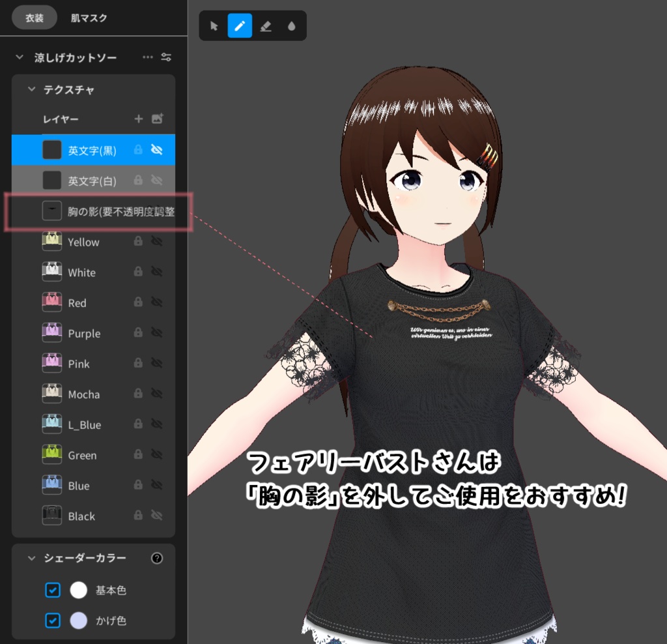Viewport: 667px width, 644px height.
Task: Unlock the Yellow layer
Action: pyautogui.click(x=137, y=242)
